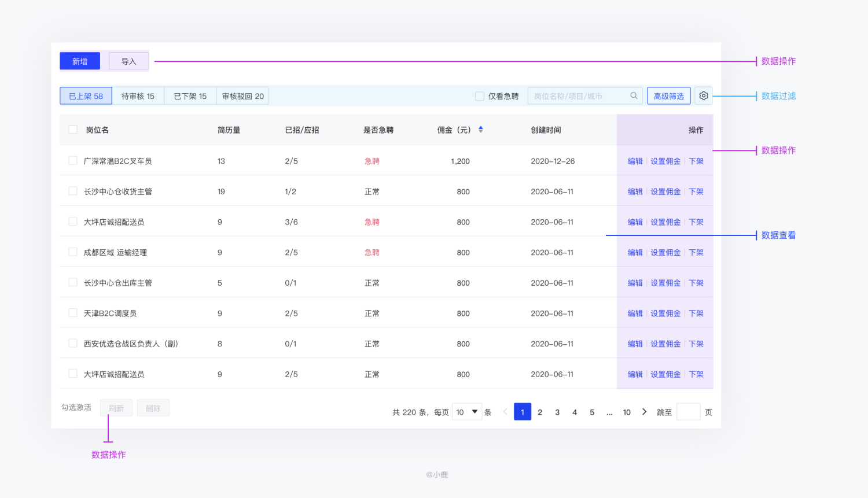Viewport: 868px width, 498px height.
Task: View the 审核驳回 20 tab
Action: [243, 96]
